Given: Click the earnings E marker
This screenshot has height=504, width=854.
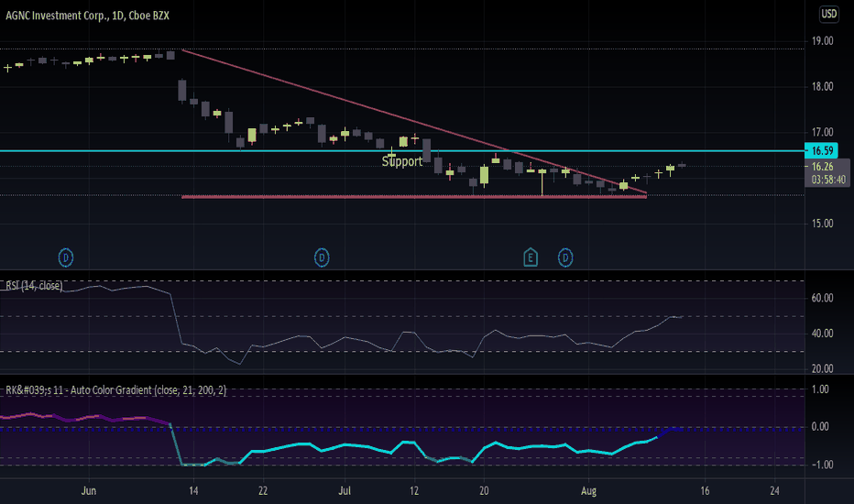Looking at the screenshot, I should point(531,257).
